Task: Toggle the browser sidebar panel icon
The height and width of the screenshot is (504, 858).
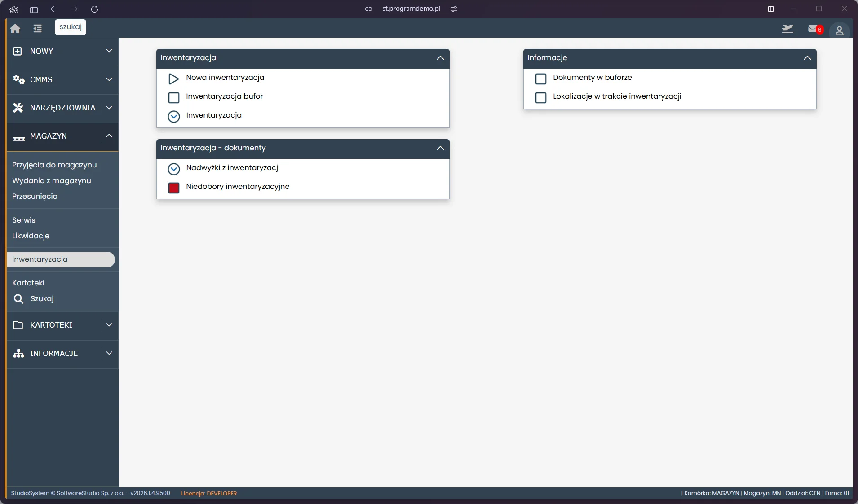Action: tap(34, 9)
